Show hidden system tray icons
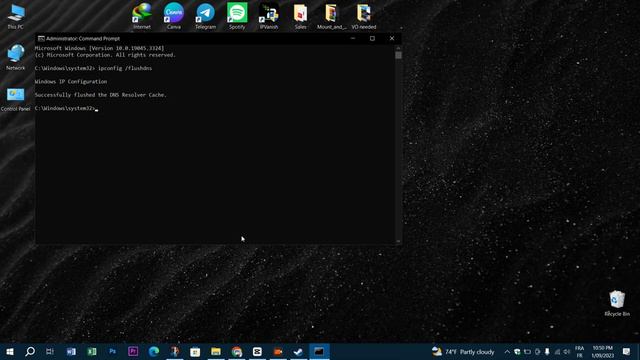 point(507,352)
